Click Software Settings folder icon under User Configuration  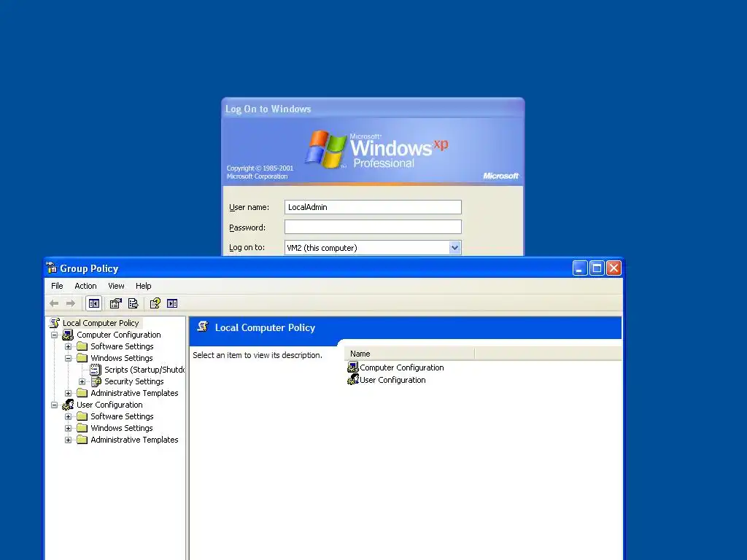click(x=82, y=416)
